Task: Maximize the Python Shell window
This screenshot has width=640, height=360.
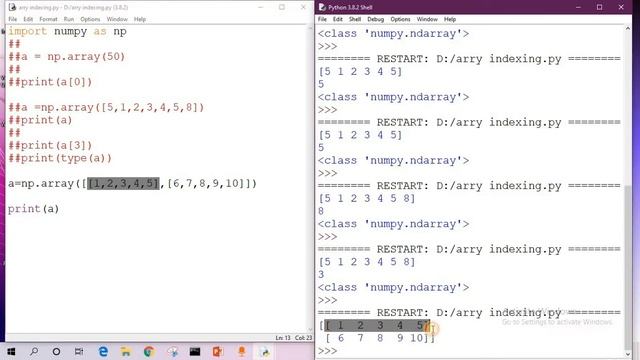Action: [x=599, y=7]
